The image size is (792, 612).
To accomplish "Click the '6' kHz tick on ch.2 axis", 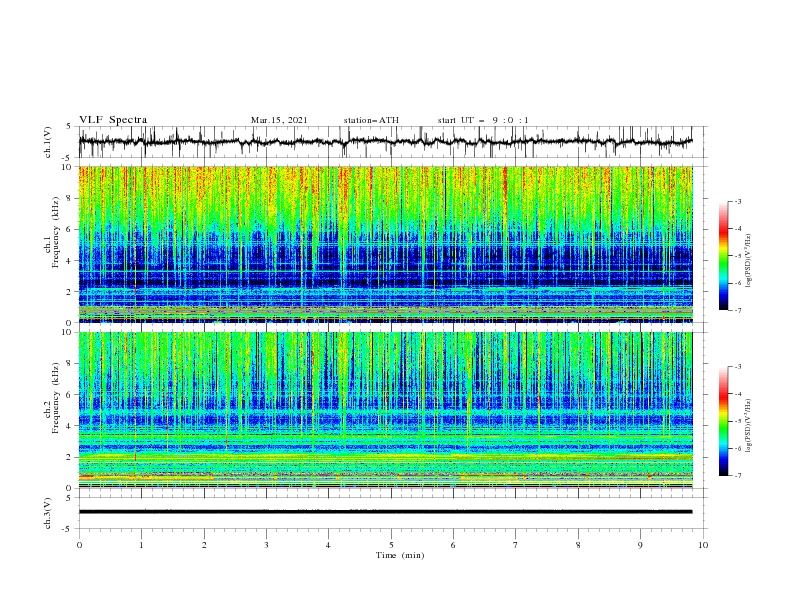I will tap(70, 395).
